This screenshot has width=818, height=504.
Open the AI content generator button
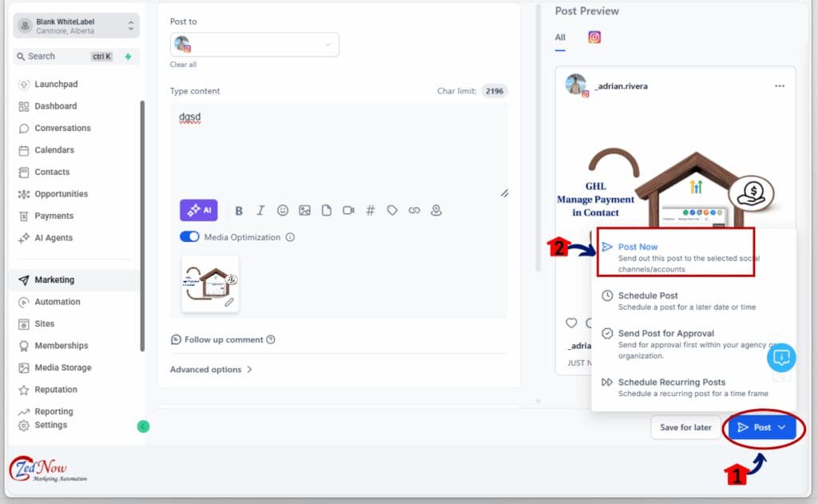(x=198, y=210)
